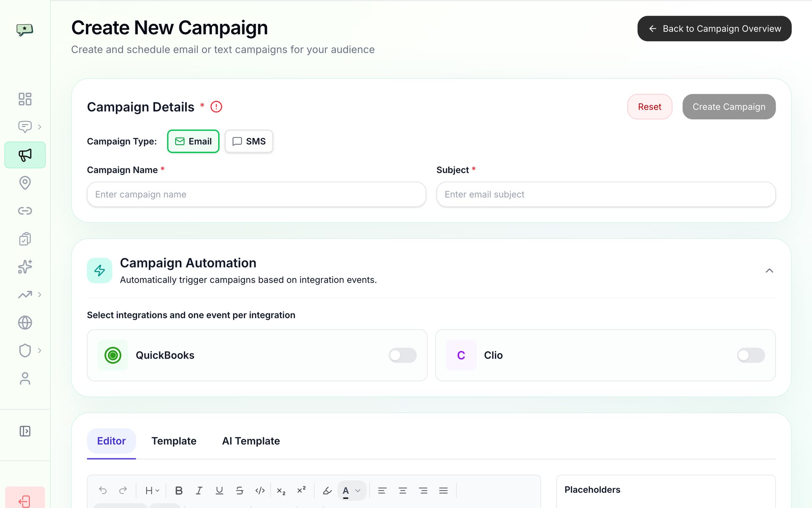Align text center
This screenshot has width=812, height=508.
click(x=403, y=490)
